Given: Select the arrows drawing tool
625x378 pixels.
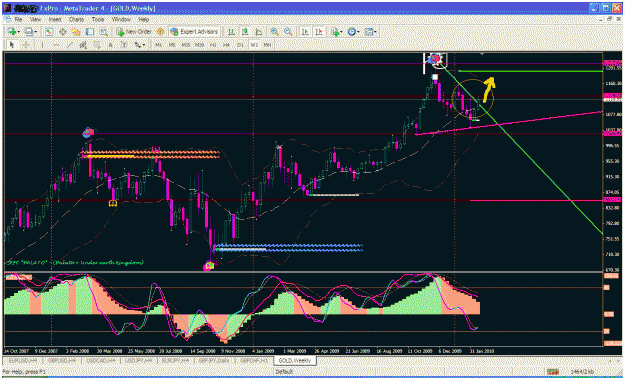Looking at the screenshot, I should (x=138, y=45).
